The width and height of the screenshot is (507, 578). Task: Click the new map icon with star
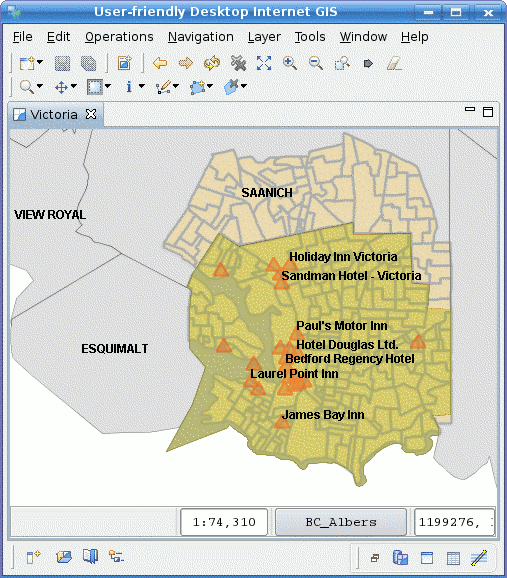click(125, 63)
